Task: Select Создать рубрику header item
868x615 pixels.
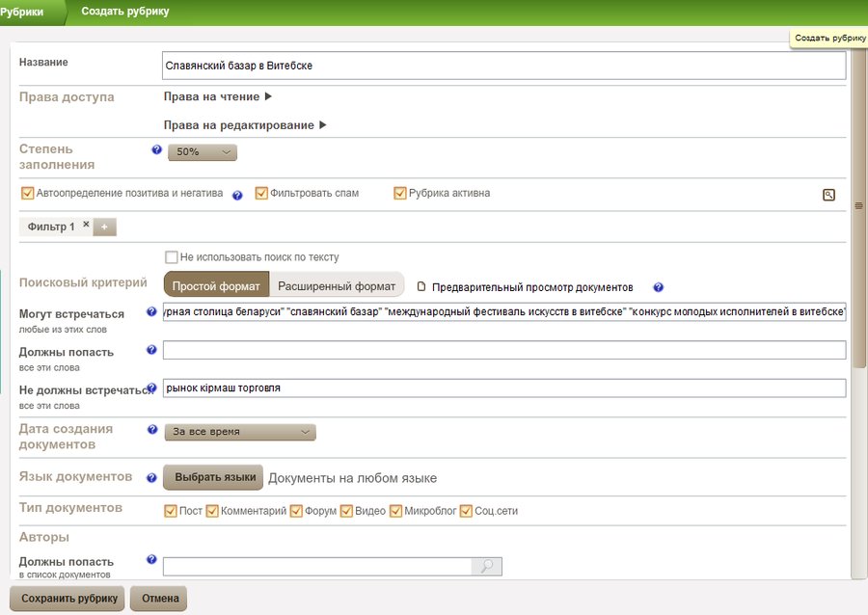Action: [125, 11]
